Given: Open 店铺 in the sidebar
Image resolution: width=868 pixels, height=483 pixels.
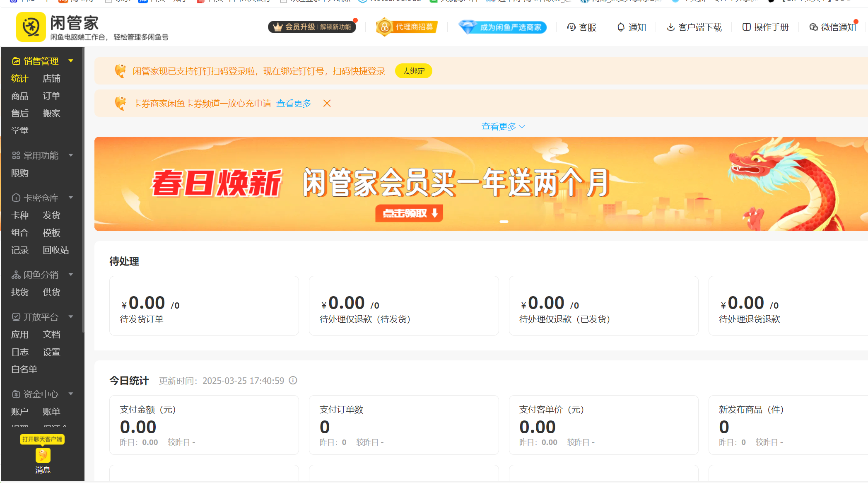Looking at the screenshot, I should coord(51,79).
